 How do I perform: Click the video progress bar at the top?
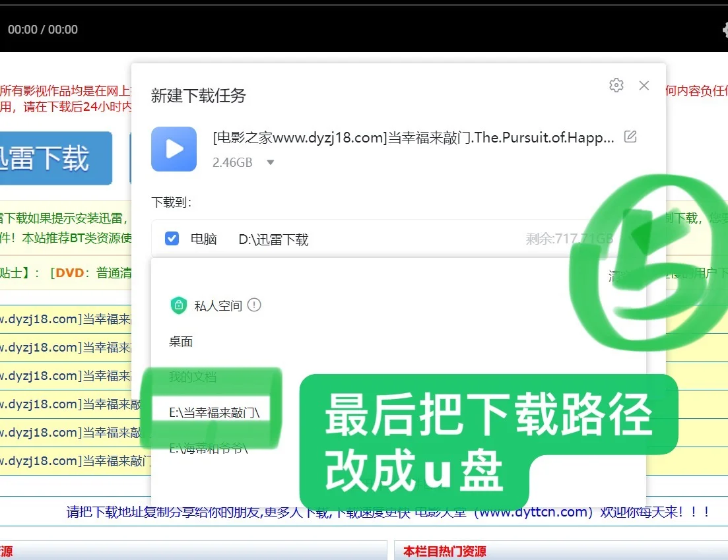pos(363,7)
